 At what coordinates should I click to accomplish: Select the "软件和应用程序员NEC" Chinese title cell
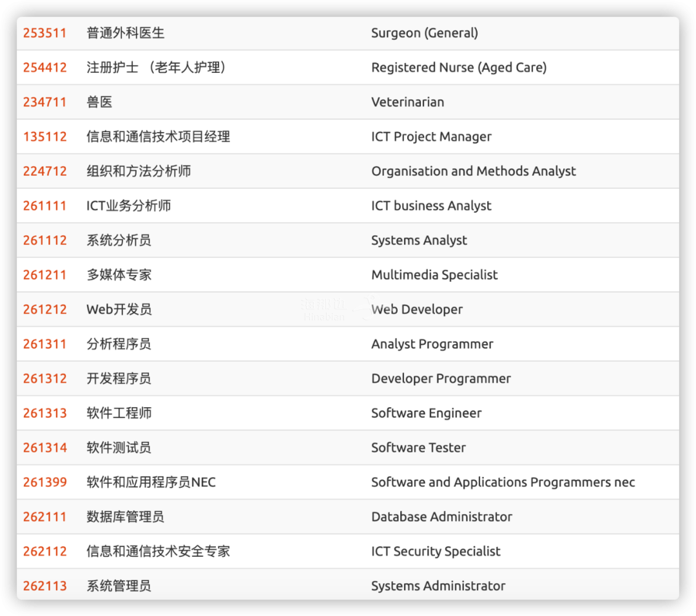(x=151, y=482)
